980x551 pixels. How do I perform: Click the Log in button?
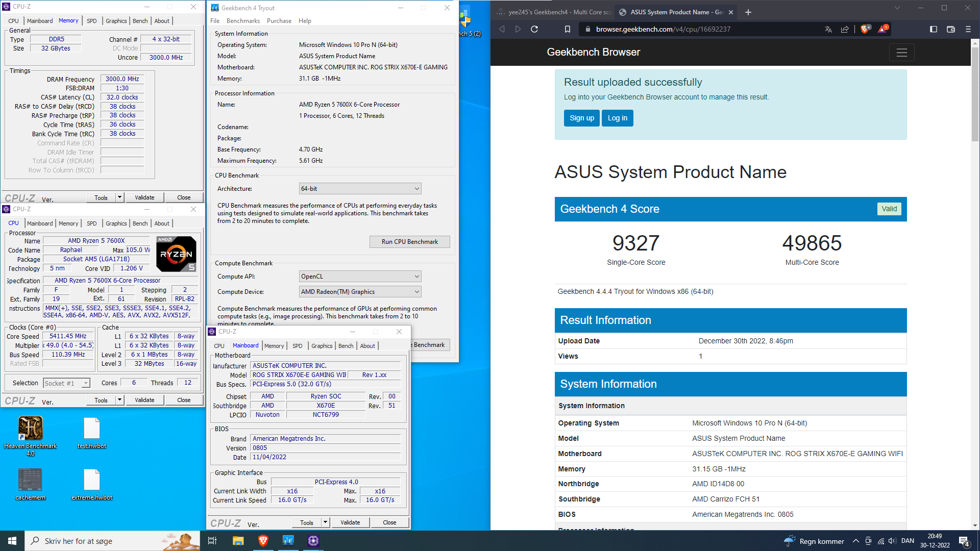618,118
